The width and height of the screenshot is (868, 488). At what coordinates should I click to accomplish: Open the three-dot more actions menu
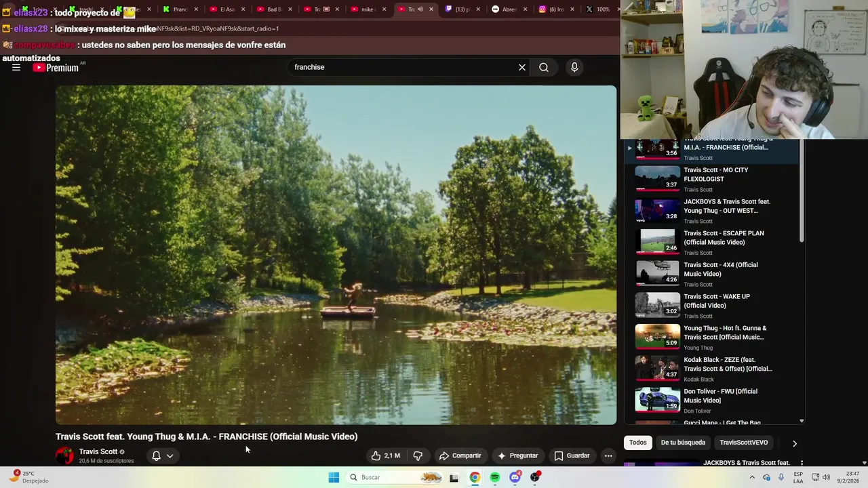pyautogui.click(x=608, y=455)
